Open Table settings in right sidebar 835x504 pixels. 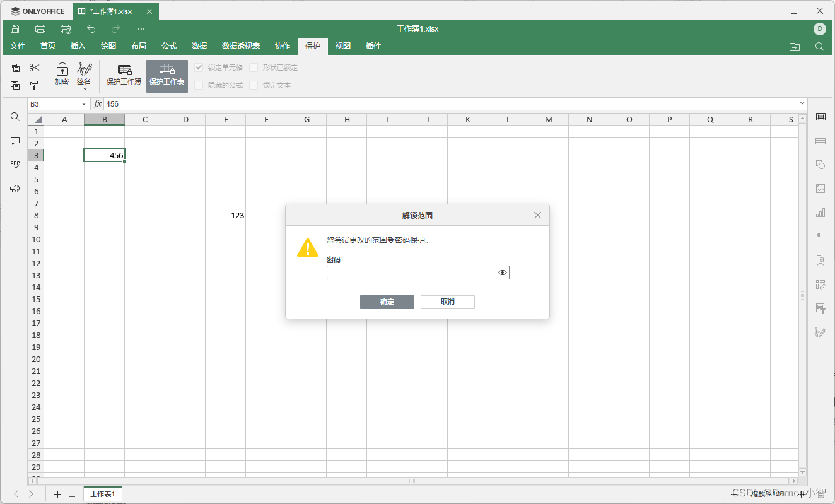(820, 141)
